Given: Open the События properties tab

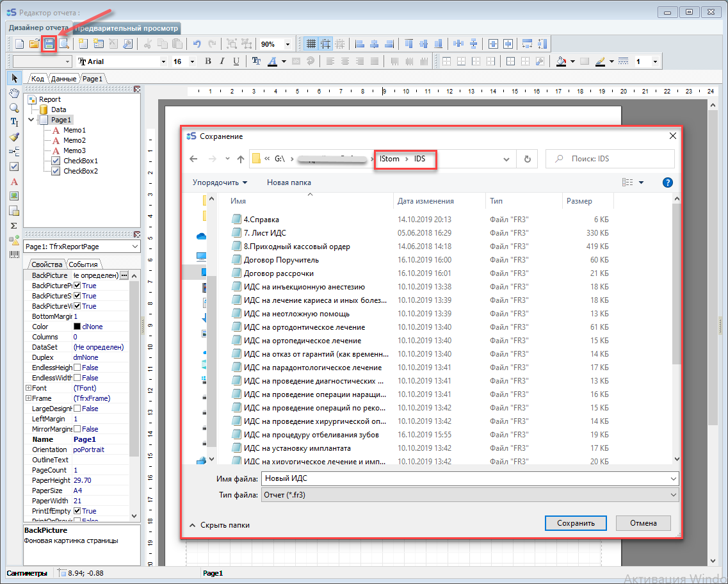Looking at the screenshot, I should click(x=83, y=264).
